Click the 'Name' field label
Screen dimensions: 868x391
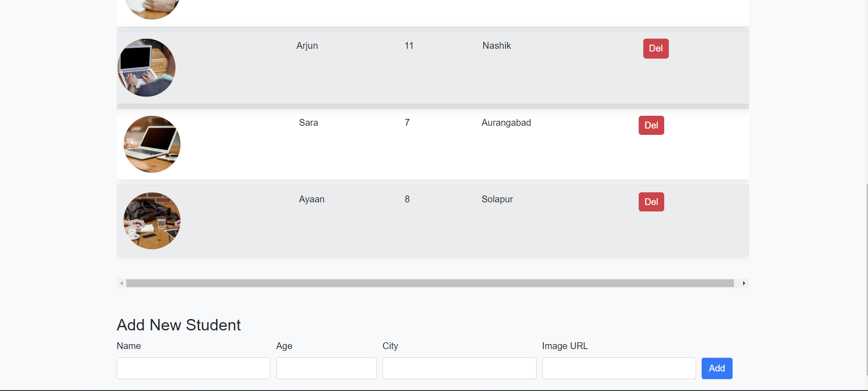129,346
